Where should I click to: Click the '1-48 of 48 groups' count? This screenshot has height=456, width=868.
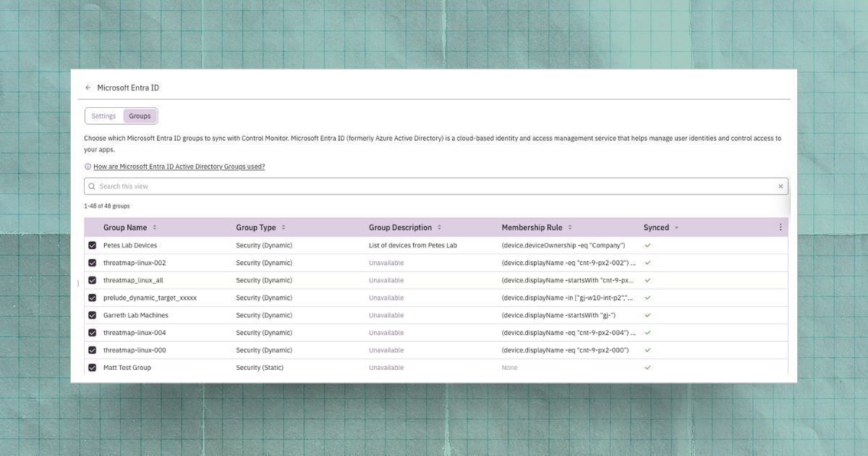(107, 206)
